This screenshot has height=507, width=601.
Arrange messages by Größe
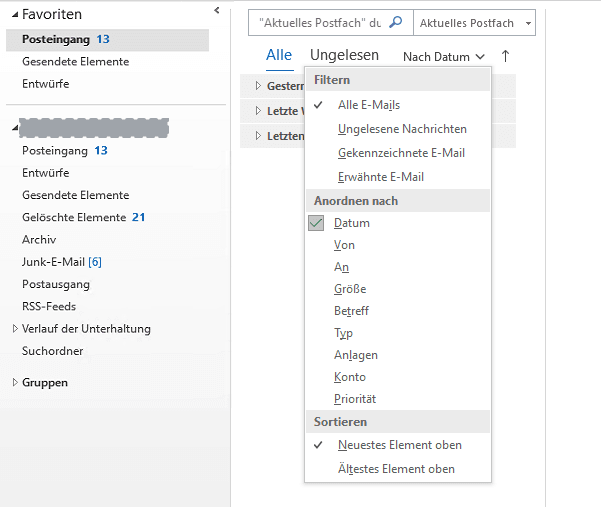(350, 289)
